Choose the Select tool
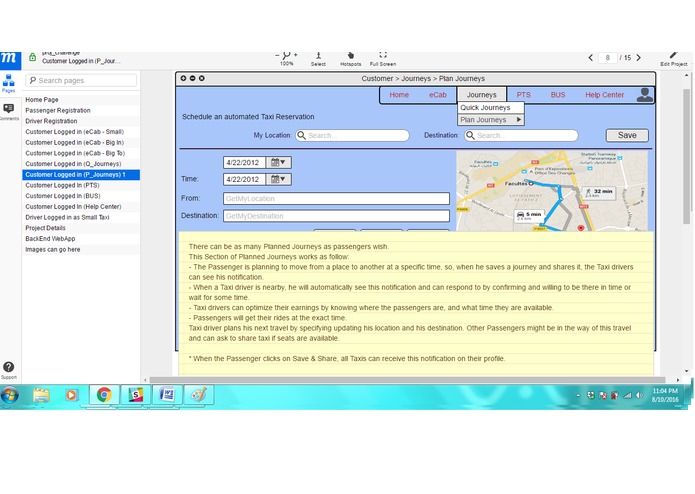 coord(318,58)
